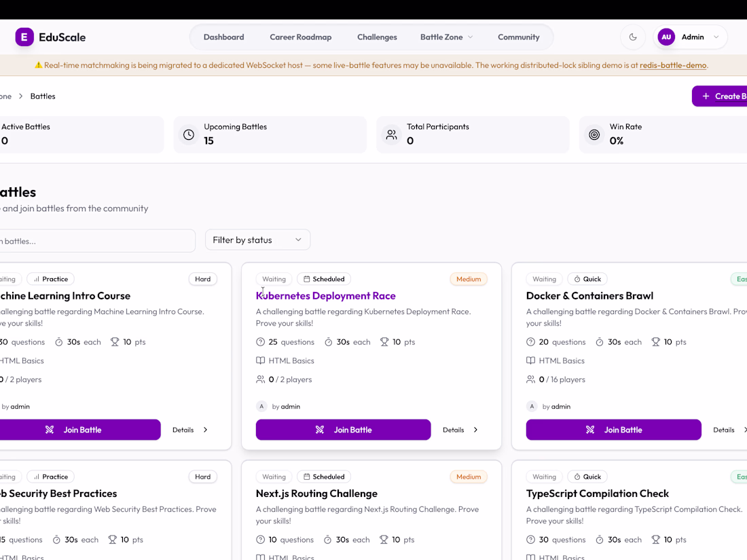Toggle dark mode with the moon icon

click(x=633, y=37)
